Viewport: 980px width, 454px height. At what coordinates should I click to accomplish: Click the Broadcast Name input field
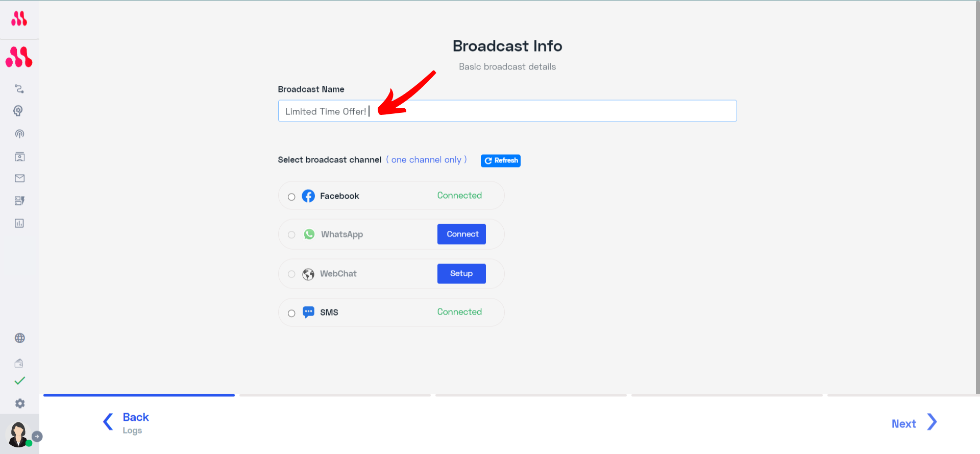click(x=507, y=111)
